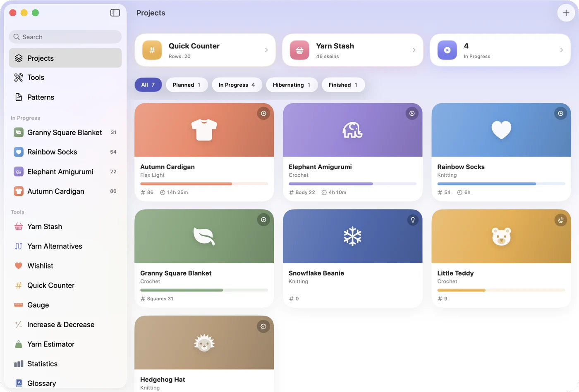Click the Autumn Cardigan progress bar
This screenshot has height=392, width=579.
coord(204,184)
